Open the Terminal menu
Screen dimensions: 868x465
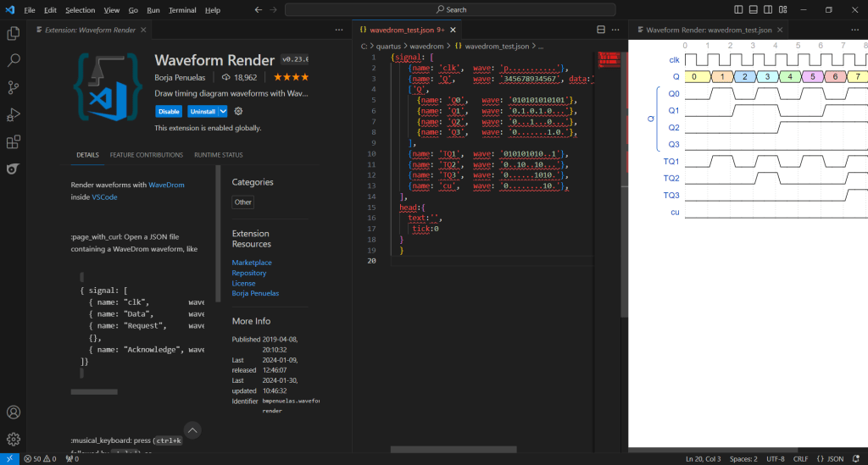(181, 10)
